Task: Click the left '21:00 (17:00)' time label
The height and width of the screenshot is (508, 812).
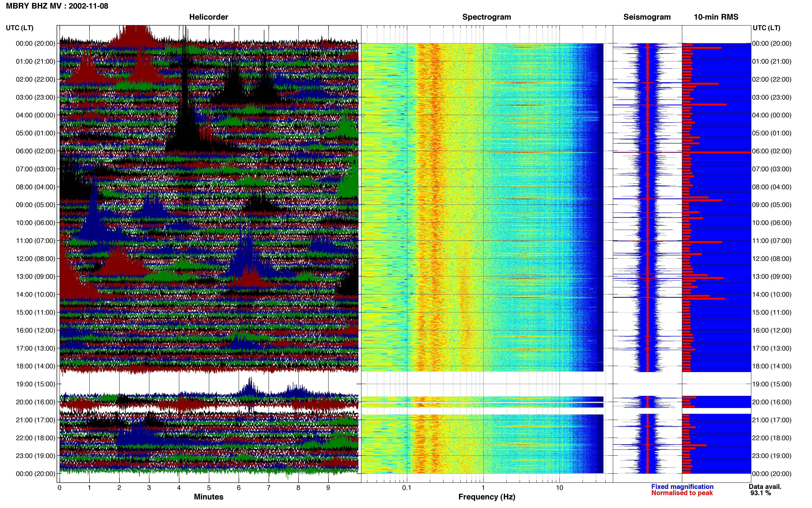Action: pos(36,420)
